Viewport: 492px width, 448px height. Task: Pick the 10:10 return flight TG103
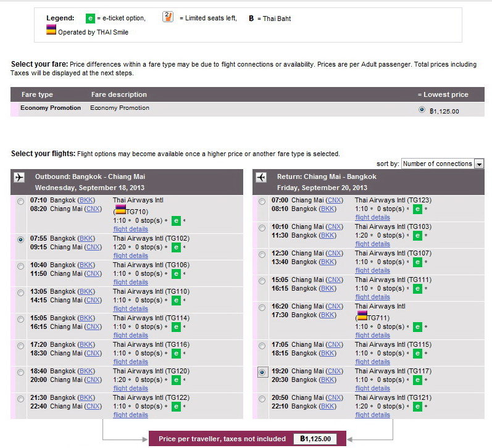point(262,228)
